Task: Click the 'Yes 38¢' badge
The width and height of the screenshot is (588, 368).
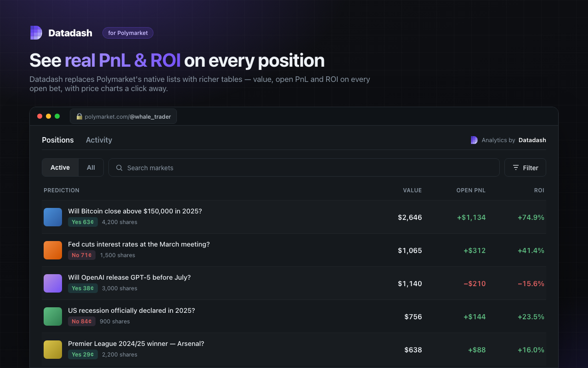Action: (83, 288)
